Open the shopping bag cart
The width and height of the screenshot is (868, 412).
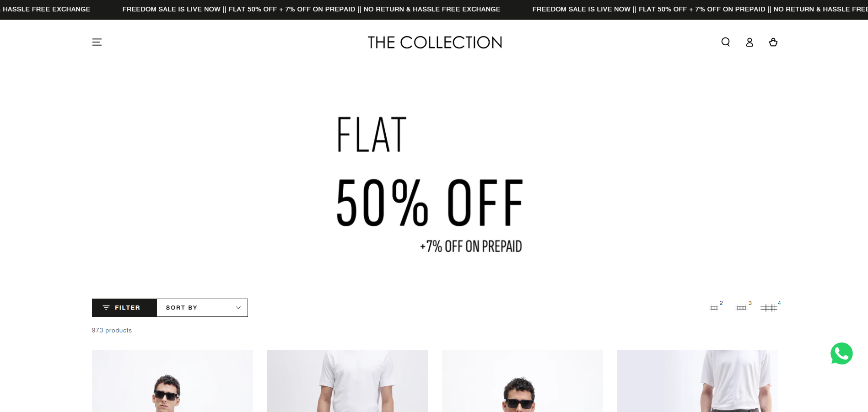click(x=773, y=42)
